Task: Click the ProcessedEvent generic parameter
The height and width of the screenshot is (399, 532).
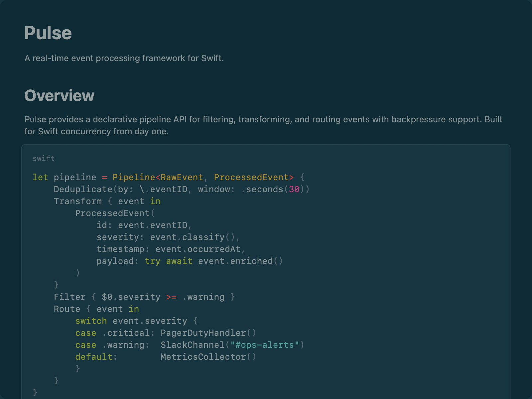Action: [251, 177]
